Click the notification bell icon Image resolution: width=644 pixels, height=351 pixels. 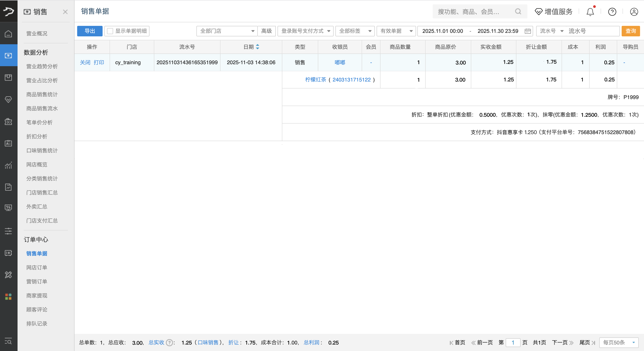[590, 12]
